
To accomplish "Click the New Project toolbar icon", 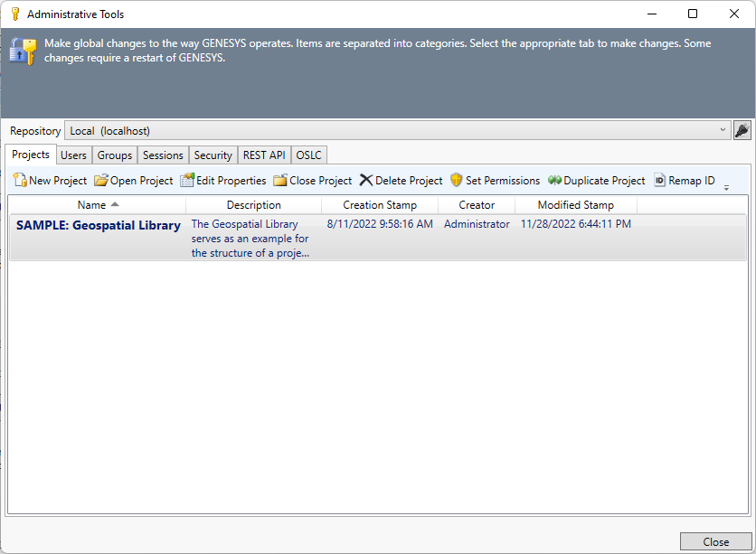I will point(20,181).
